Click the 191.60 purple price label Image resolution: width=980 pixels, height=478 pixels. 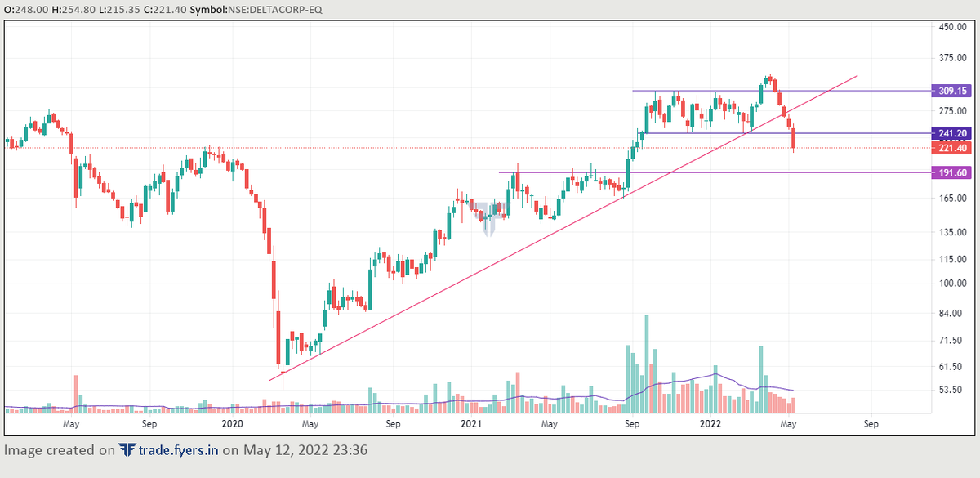953,172
